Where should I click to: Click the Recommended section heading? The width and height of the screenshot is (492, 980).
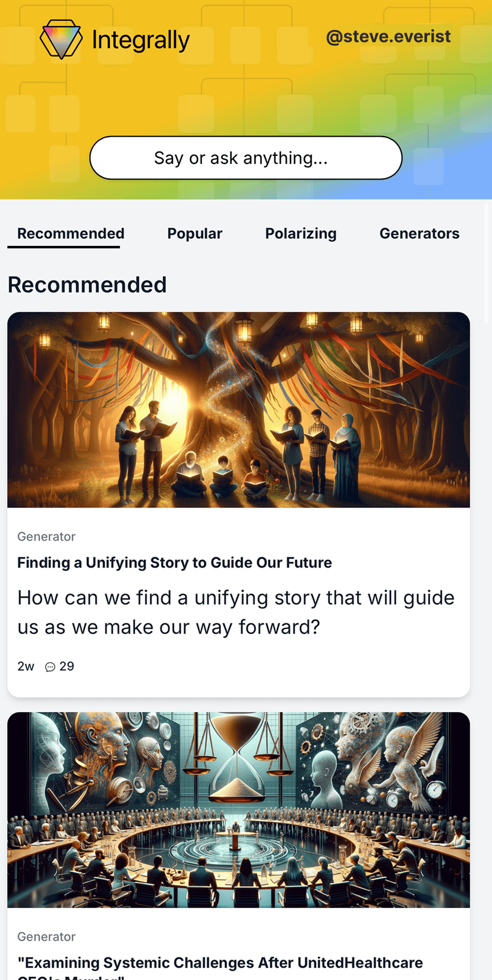87,285
